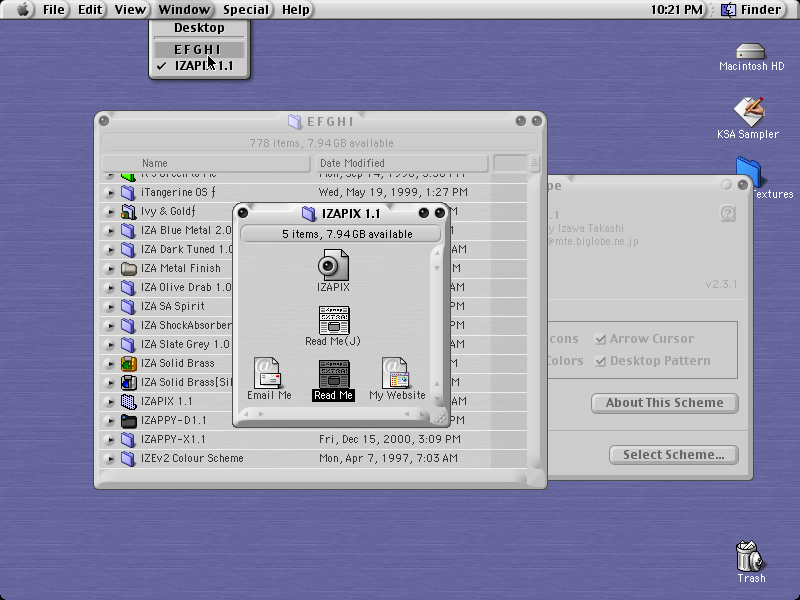Click the About This Scheme button
Viewport: 800px width, 600px height.
pos(664,403)
